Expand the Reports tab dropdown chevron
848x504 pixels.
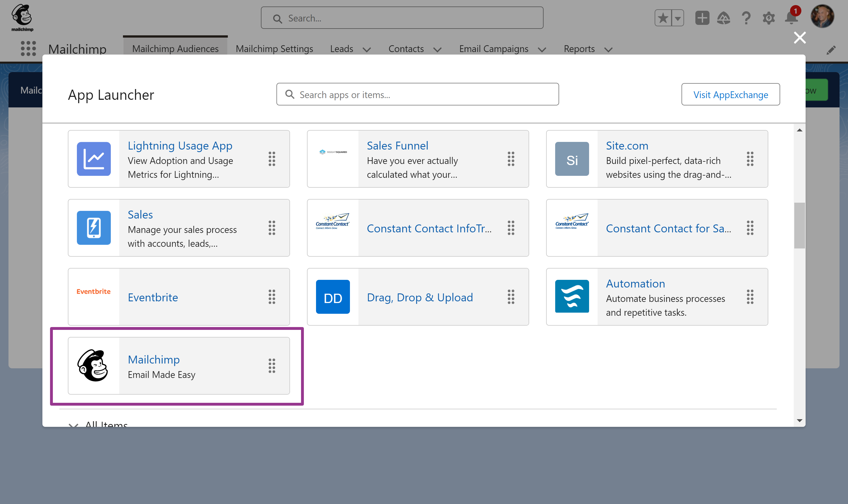coord(608,49)
